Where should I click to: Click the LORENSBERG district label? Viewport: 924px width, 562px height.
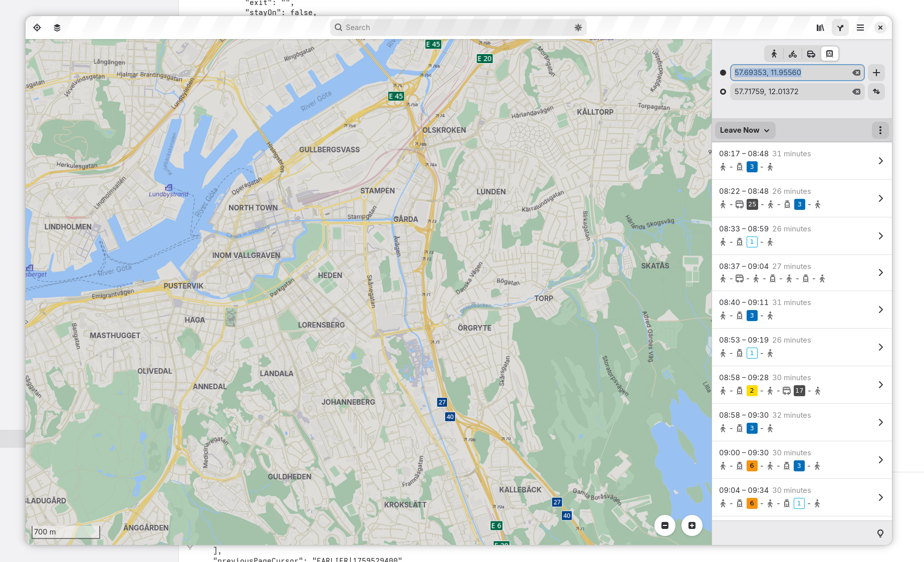(321, 325)
